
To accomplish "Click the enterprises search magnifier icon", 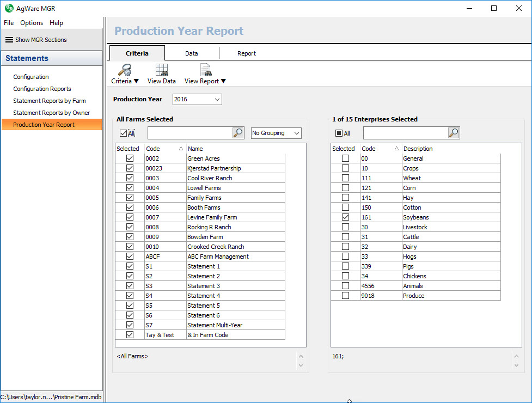I will 454,133.
